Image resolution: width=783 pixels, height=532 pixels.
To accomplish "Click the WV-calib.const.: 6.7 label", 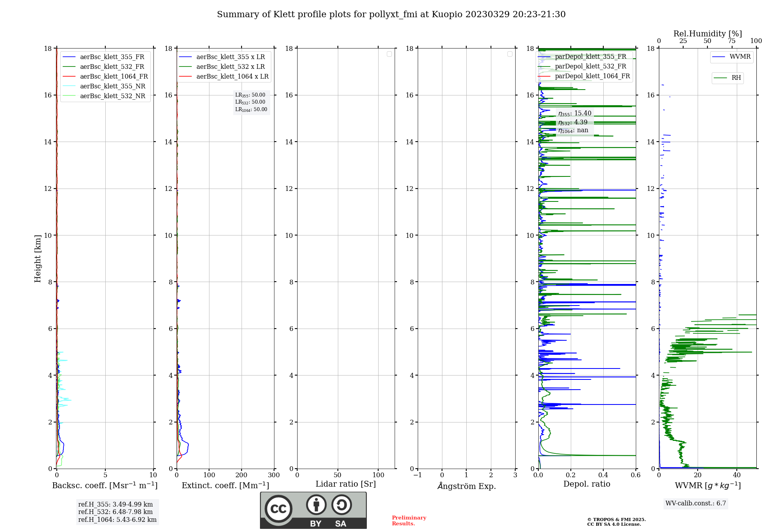I will click(x=696, y=503).
